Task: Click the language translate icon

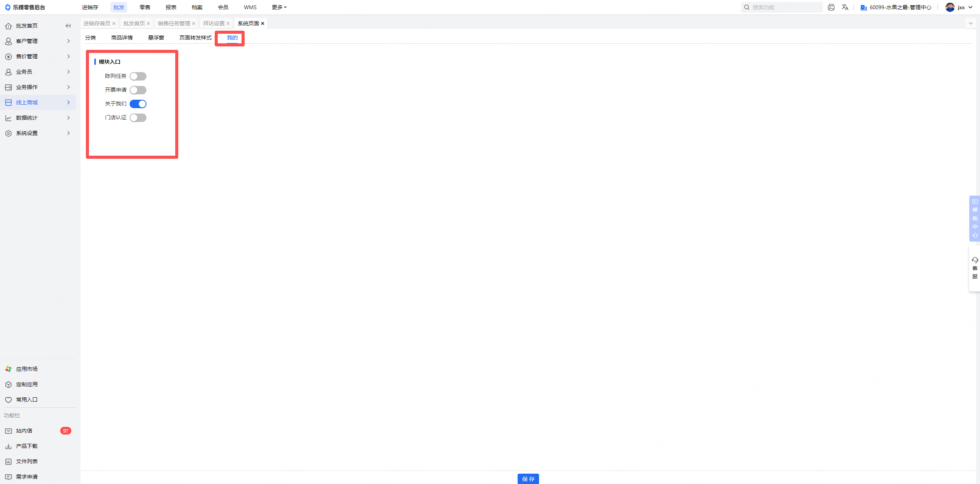Action: pyautogui.click(x=845, y=7)
